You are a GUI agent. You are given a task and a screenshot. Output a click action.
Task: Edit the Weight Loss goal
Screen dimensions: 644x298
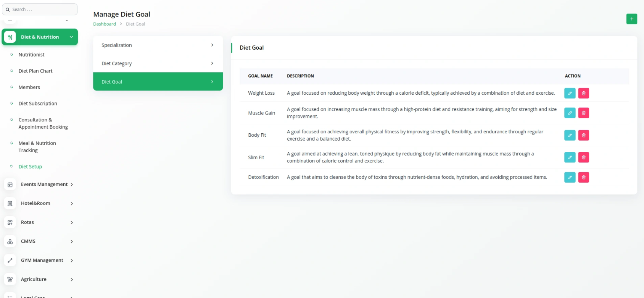(570, 93)
